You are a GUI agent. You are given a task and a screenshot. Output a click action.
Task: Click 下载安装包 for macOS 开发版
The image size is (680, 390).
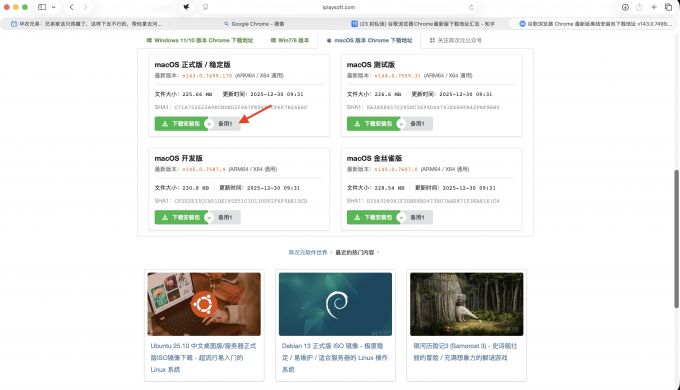(x=181, y=217)
